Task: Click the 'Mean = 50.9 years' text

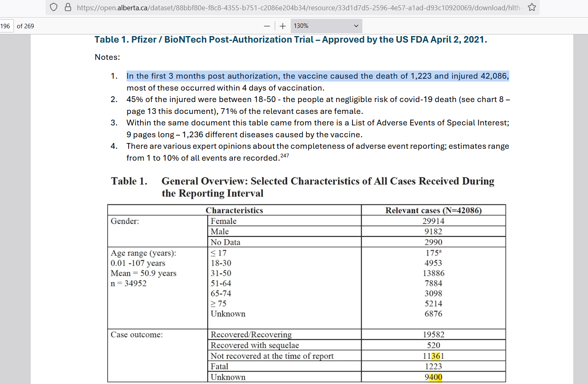Action: tap(143, 273)
